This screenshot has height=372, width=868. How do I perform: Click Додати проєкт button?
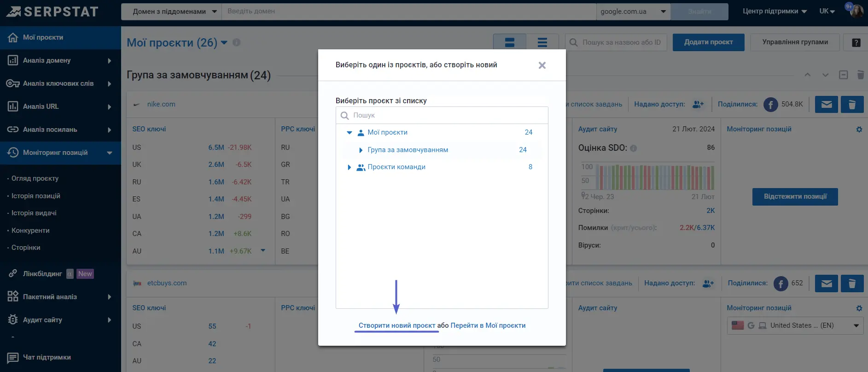(x=708, y=42)
